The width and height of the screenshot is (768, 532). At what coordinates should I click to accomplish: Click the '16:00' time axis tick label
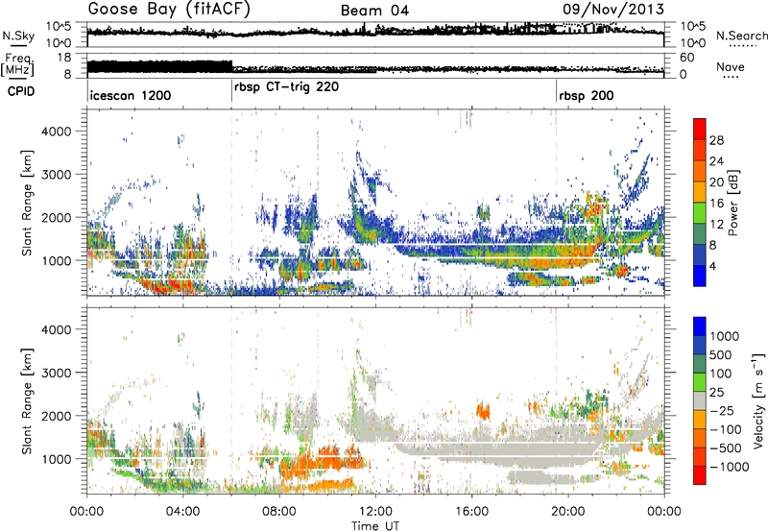pos(471,512)
